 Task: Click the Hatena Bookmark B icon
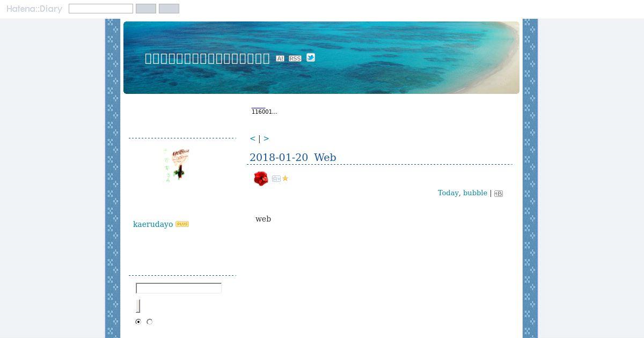499,194
